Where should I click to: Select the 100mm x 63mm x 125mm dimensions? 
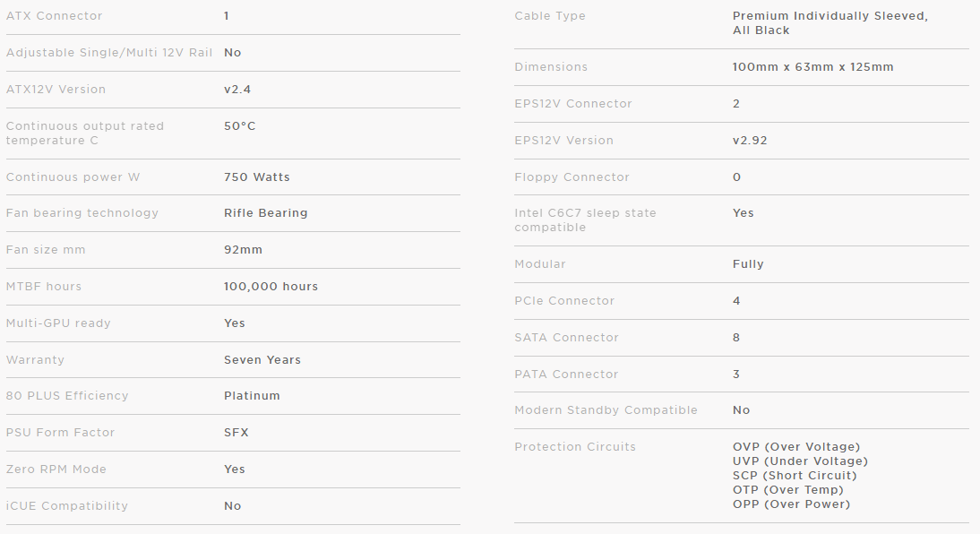[813, 67]
